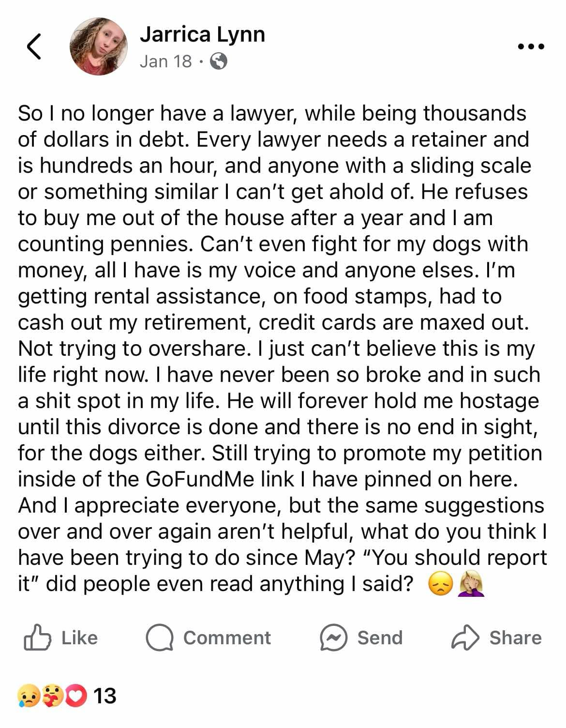Tap the sad crying reaction emoji
566x728 pixels.
coord(28,696)
